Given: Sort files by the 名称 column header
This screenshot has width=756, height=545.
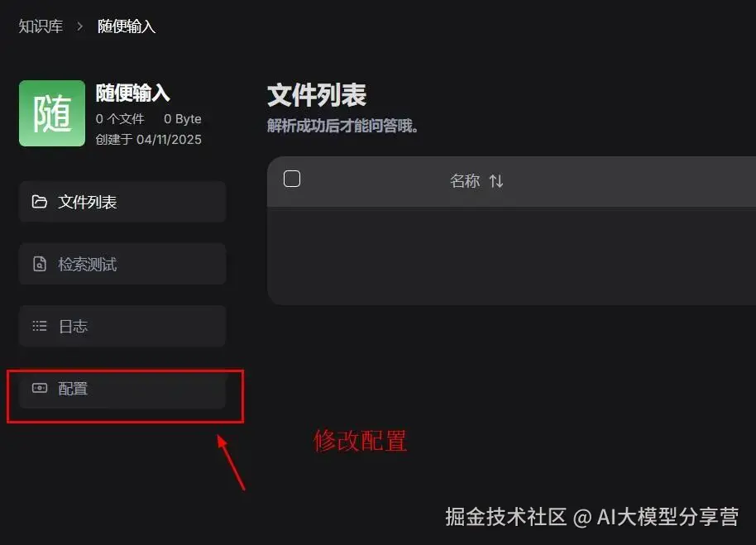Looking at the screenshot, I should 465,181.
